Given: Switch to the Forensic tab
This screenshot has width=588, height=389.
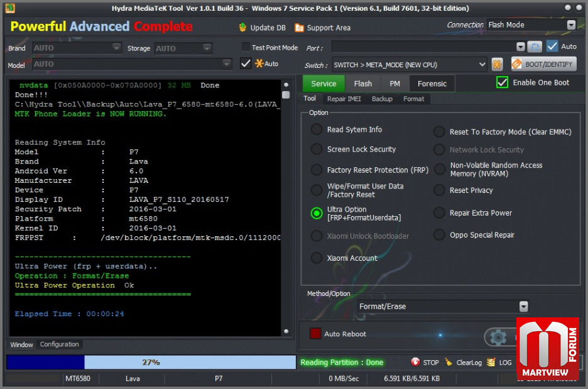Looking at the screenshot, I should (432, 84).
